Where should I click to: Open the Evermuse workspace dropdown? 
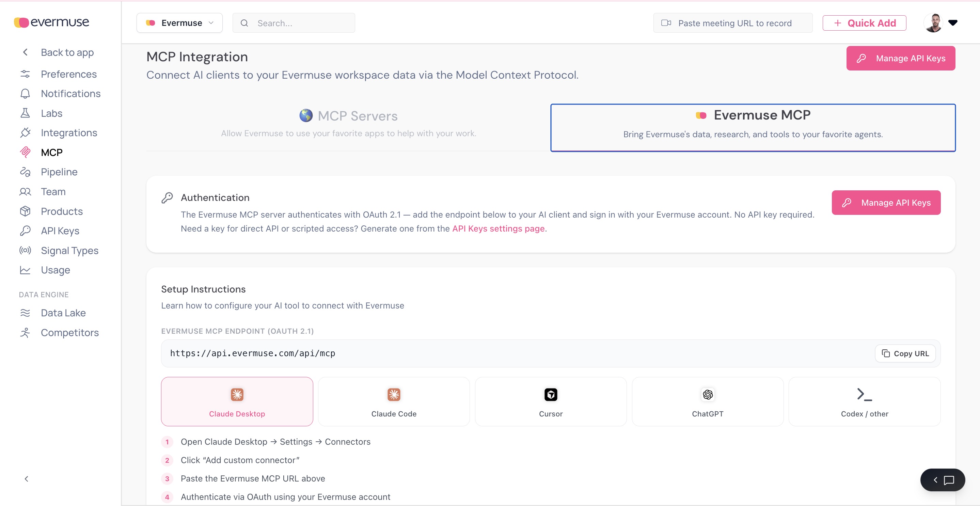pyautogui.click(x=179, y=23)
